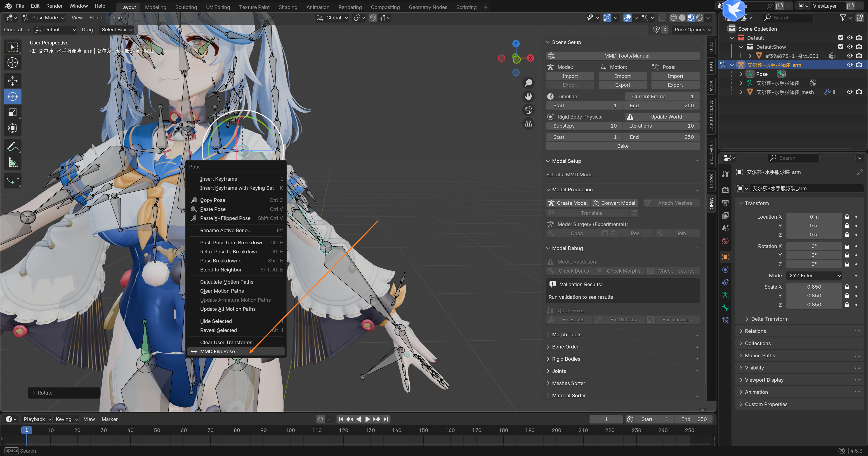Select the Scale tool in the toolbar

click(12, 112)
